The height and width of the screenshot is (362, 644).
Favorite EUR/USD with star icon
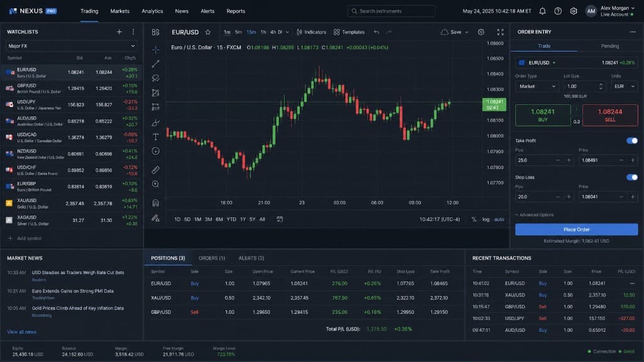[x=208, y=32]
